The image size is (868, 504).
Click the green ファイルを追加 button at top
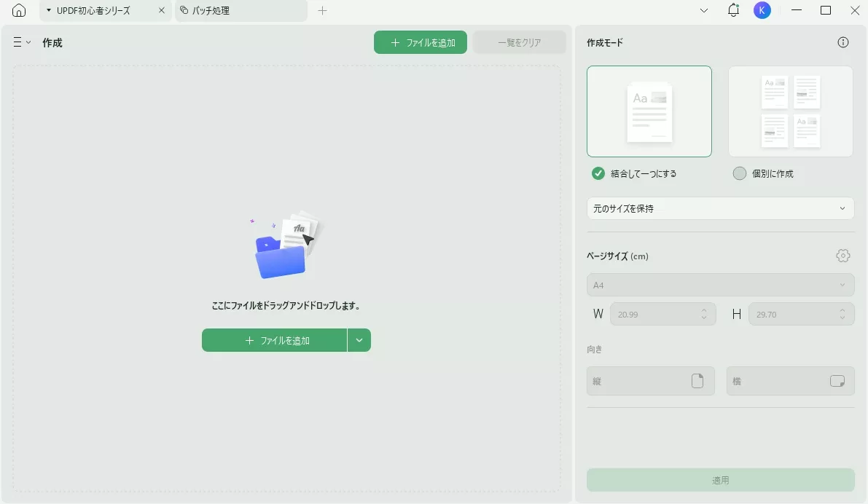click(x=420, y=42)
